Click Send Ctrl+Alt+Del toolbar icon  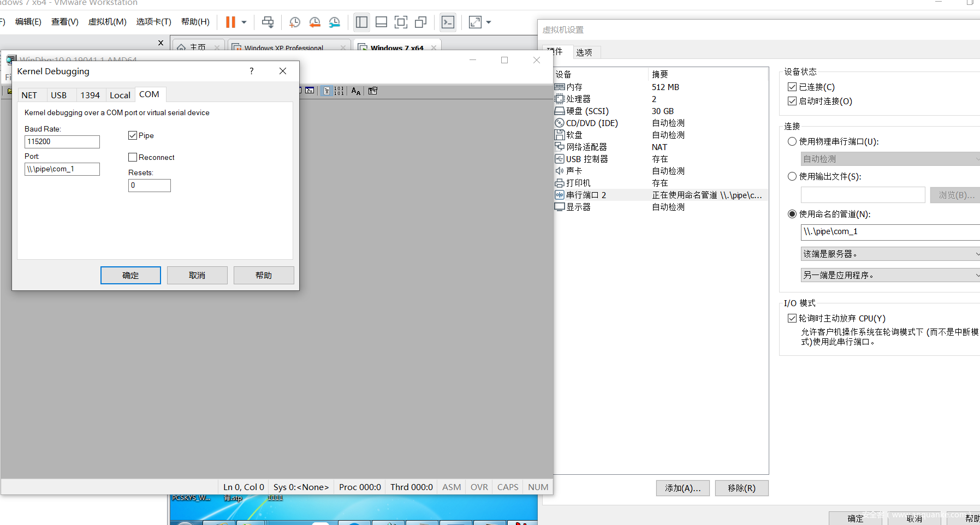[268, 22]
